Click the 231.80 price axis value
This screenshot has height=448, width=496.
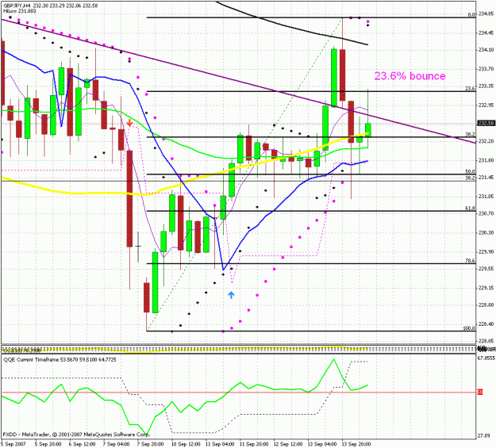point(486,161)
